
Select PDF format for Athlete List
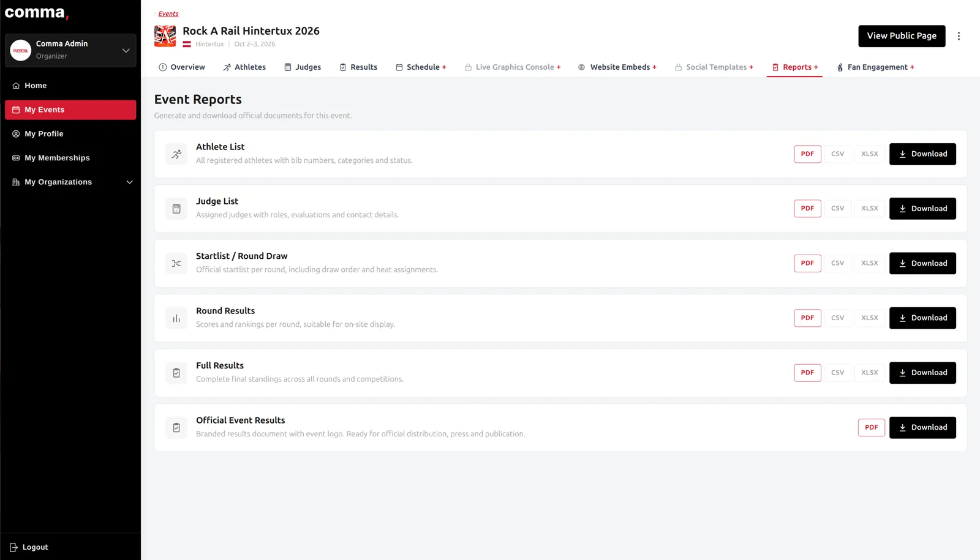click(x=807, y=154)
